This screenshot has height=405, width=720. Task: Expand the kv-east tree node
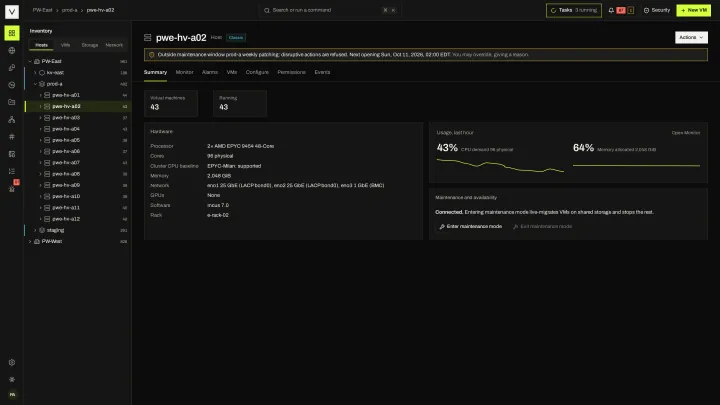tap(35, 73)
